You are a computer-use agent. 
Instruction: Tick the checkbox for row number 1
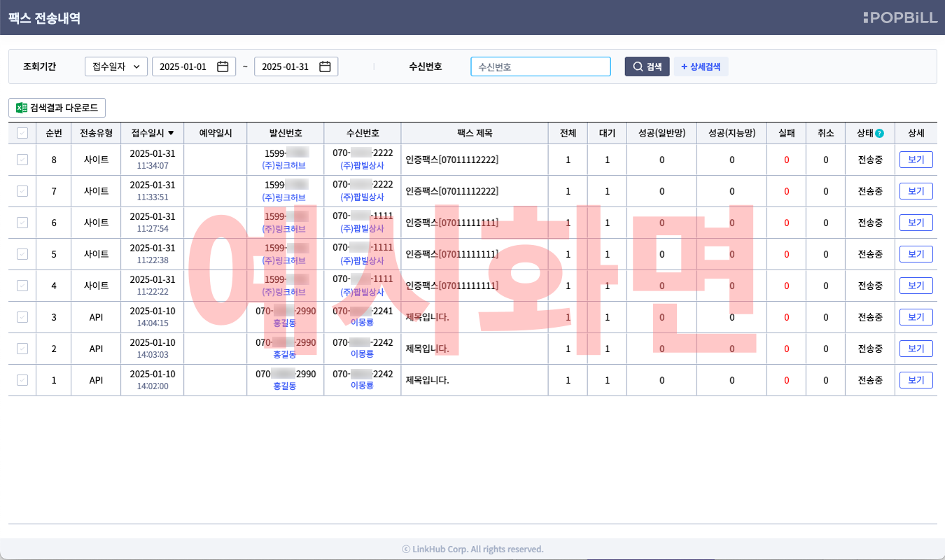click(22, 380)
